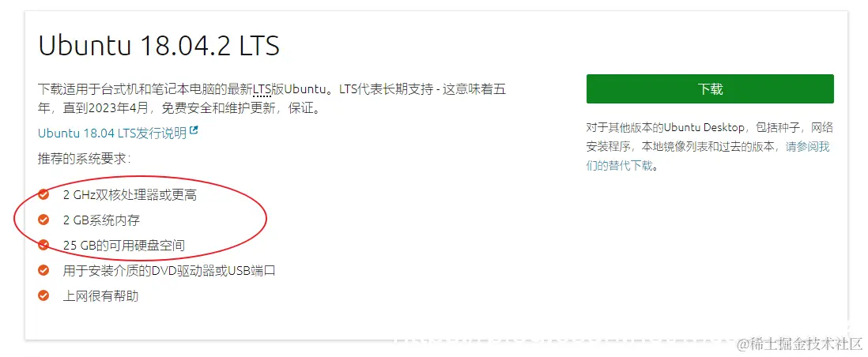The height and width of the screenshot is (357, 868).
Task: Click the dotted-underlined LTS abbreviation
Action: pyautogui.click(x=262, y=89)
